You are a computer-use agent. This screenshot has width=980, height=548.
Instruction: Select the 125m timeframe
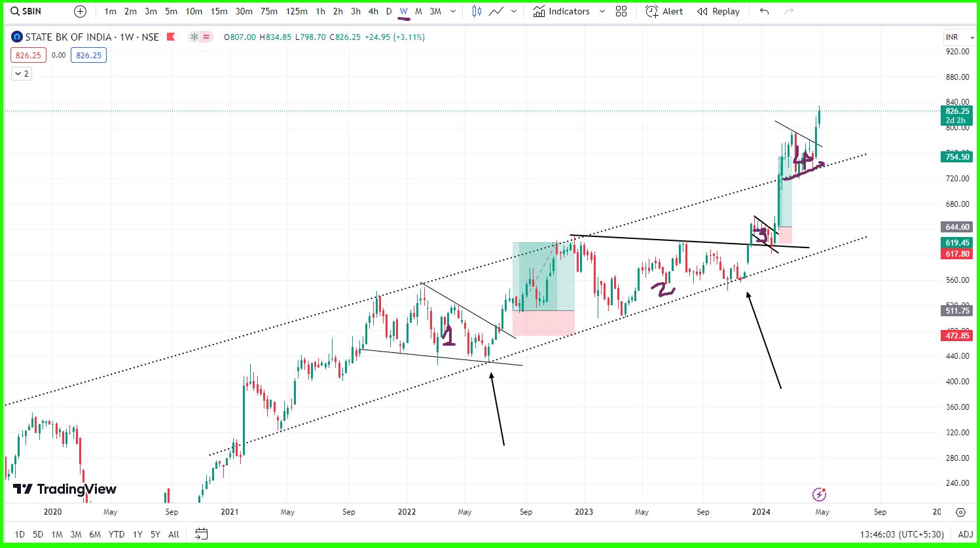pos(297,11)
